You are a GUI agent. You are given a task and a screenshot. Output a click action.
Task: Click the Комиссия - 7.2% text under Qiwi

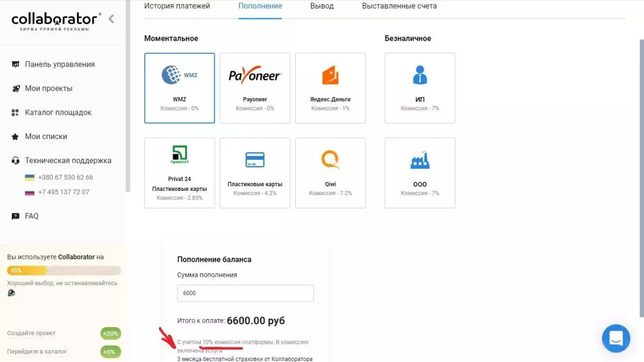331,193
